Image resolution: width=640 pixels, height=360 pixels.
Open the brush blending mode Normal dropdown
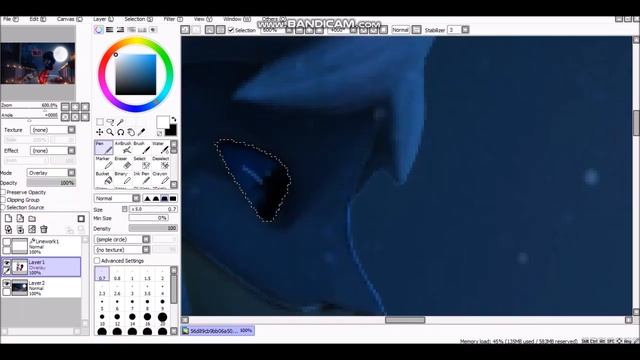pyautogui.click(x=117, y=198)
